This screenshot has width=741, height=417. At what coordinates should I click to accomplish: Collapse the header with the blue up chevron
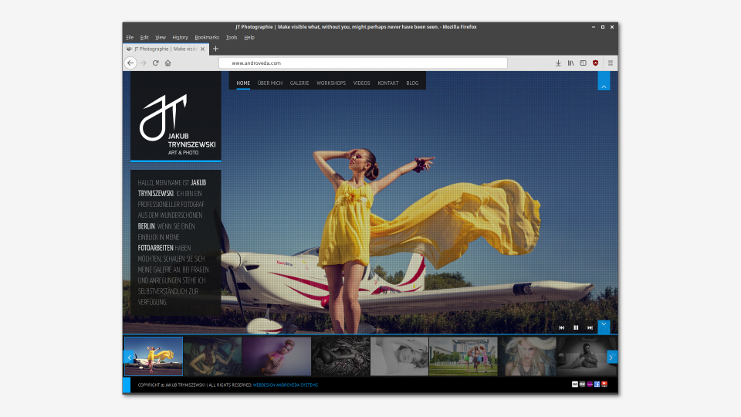coord(603,81)
